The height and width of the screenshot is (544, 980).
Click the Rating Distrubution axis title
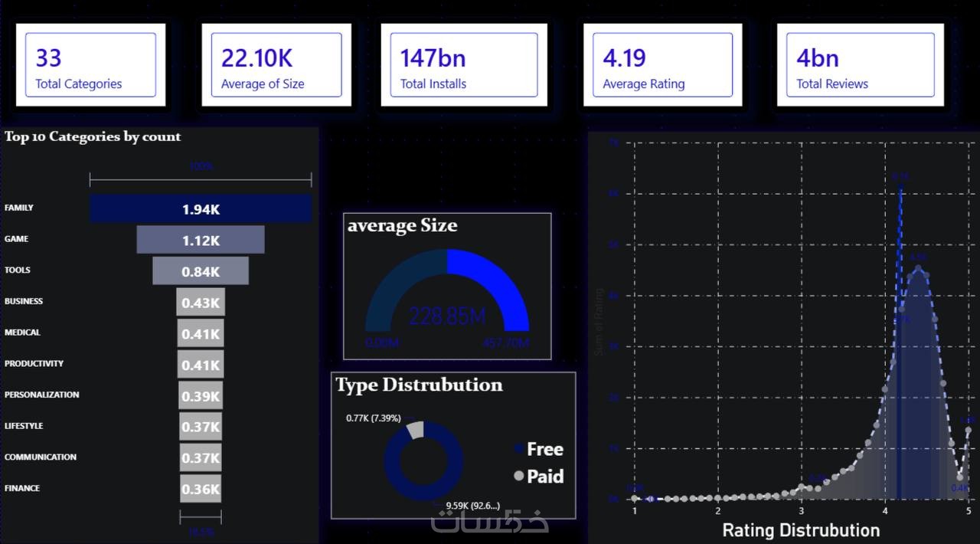pyautogui.click(x=801, y=530)
